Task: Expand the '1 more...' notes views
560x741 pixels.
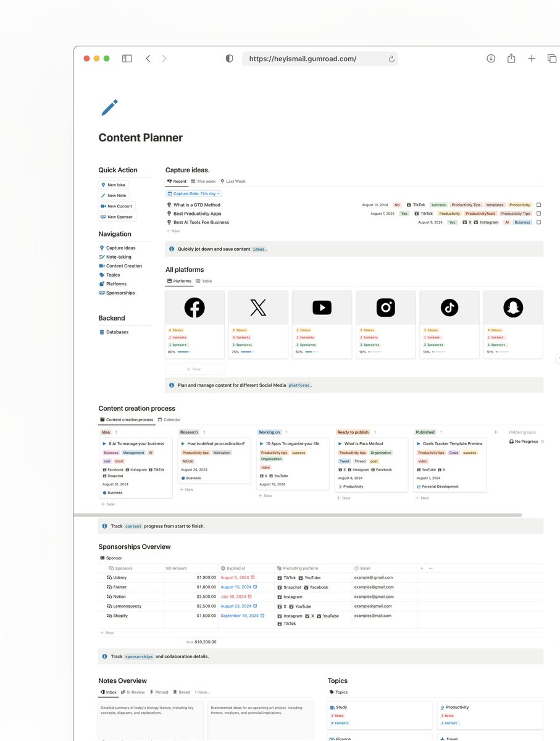Action: 202,692
